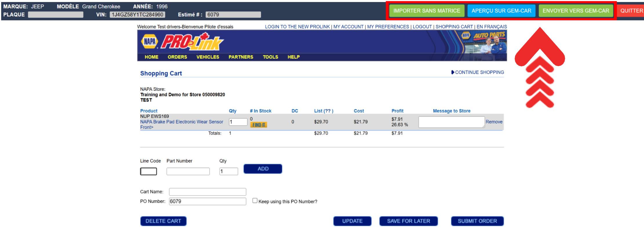Click the Message to Store text box

coord(451,122)
